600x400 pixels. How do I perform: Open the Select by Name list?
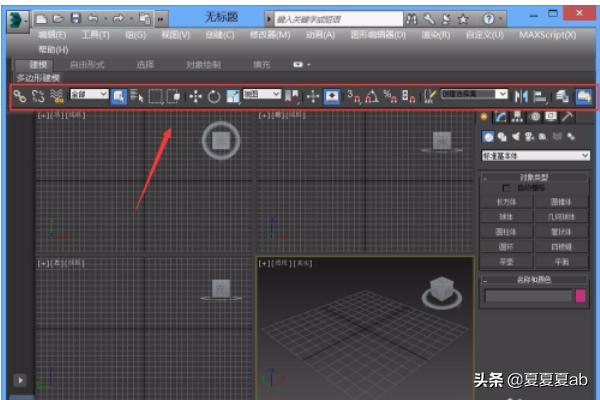(137, 96)
